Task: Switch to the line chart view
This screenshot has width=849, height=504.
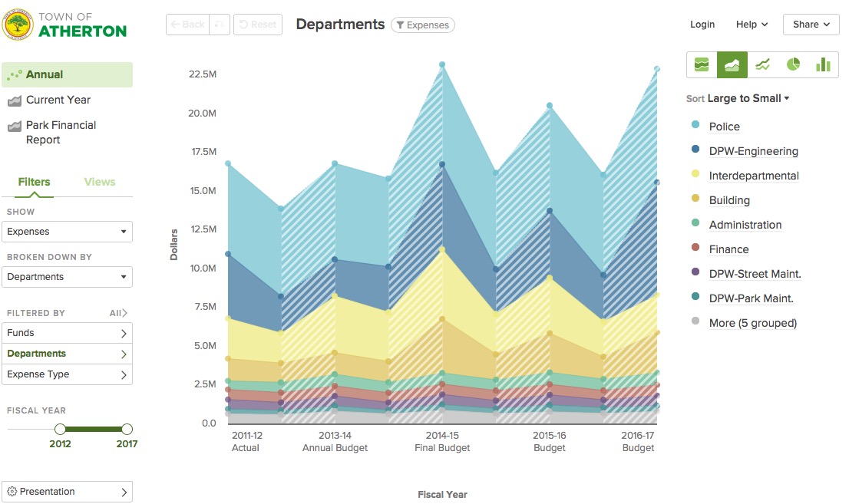Action: (762, 65)
